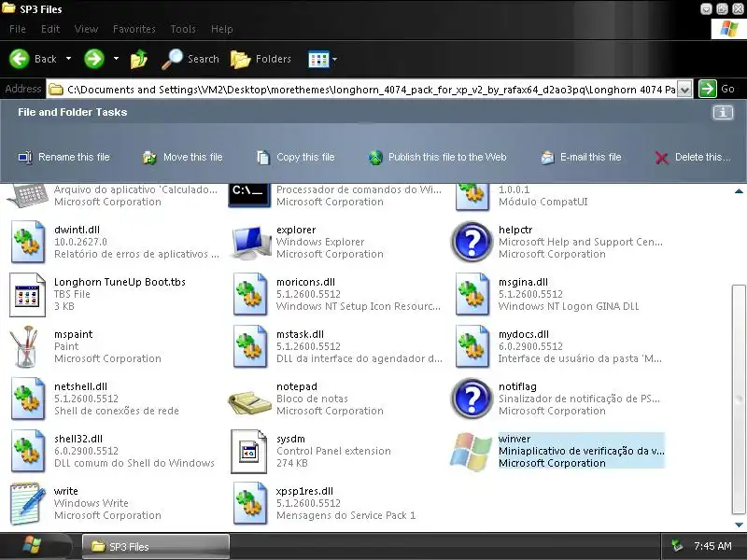Toggle the Folders pane button
This screenshot has width=747, height=560.
(261, 59)
